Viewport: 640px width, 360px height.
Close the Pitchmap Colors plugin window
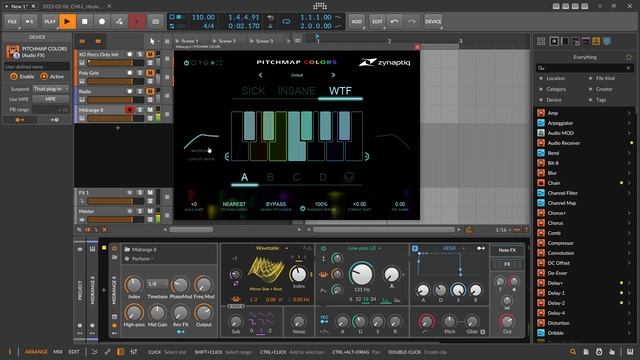[417, 47]
